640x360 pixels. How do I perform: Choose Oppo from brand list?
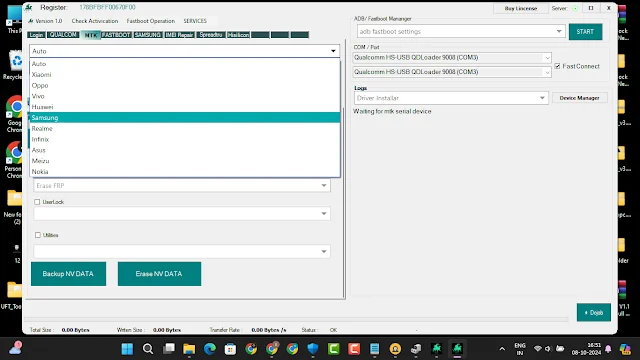click(x=184, y=85)
